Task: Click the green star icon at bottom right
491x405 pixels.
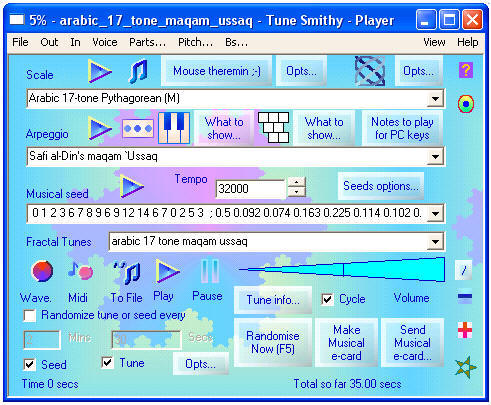Action: click(x=465, y=367)
